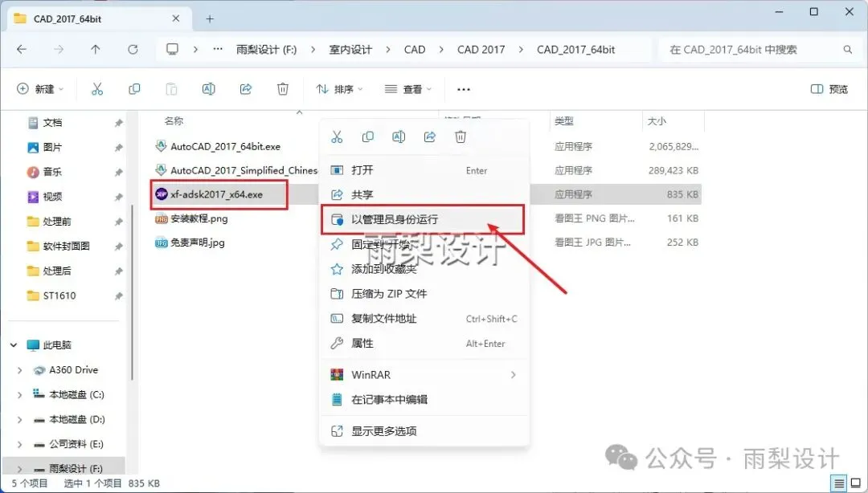Expand the 本地磁盘 (C:) tree node
The height and width of the screenshot is (493, 868).
coord(20,395)
